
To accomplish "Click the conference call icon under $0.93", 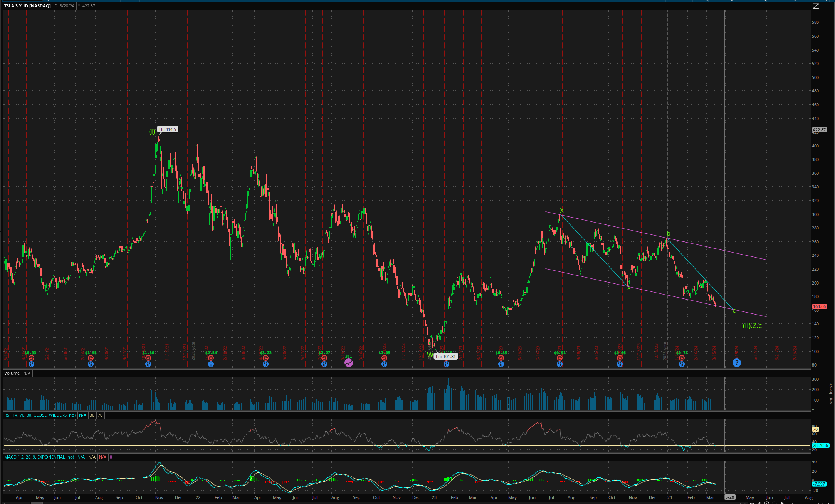I will coord(31,358).
